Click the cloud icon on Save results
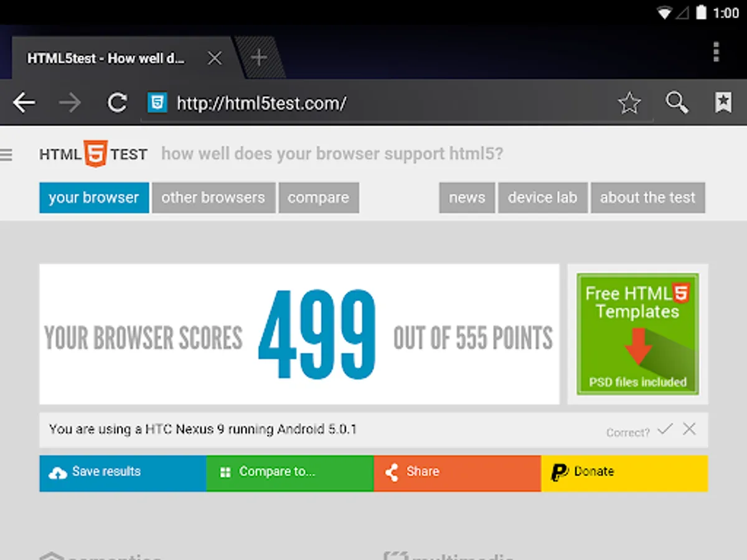The image size is (747, 560). coord(58,473)
